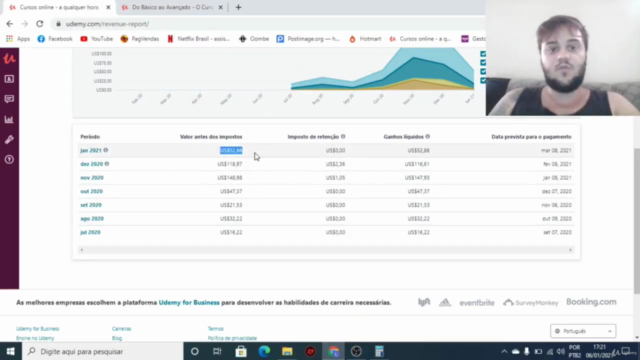Open the set 2020 period link
The height and width of the screenshot is (360, 640).
[x=91, y=205]
